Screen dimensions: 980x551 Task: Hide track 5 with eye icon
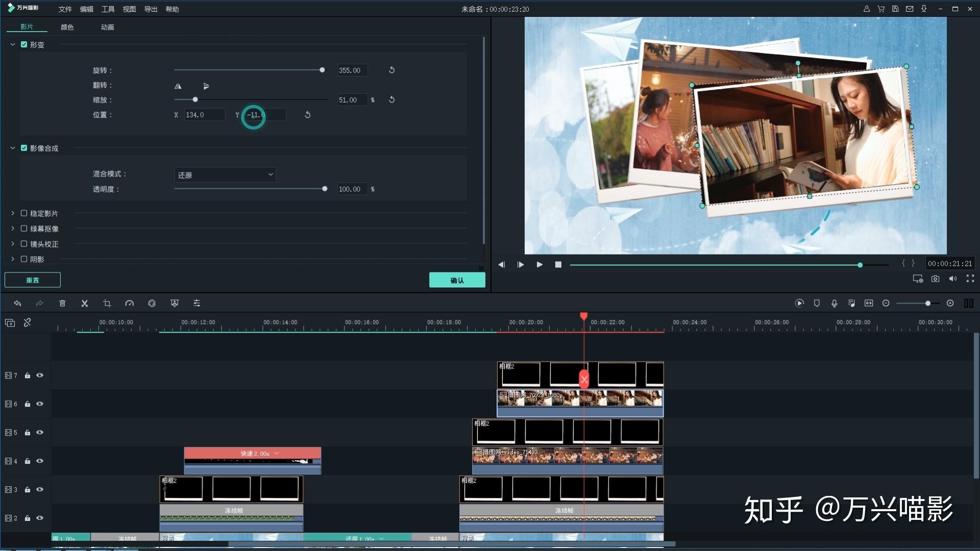(40, 433)
